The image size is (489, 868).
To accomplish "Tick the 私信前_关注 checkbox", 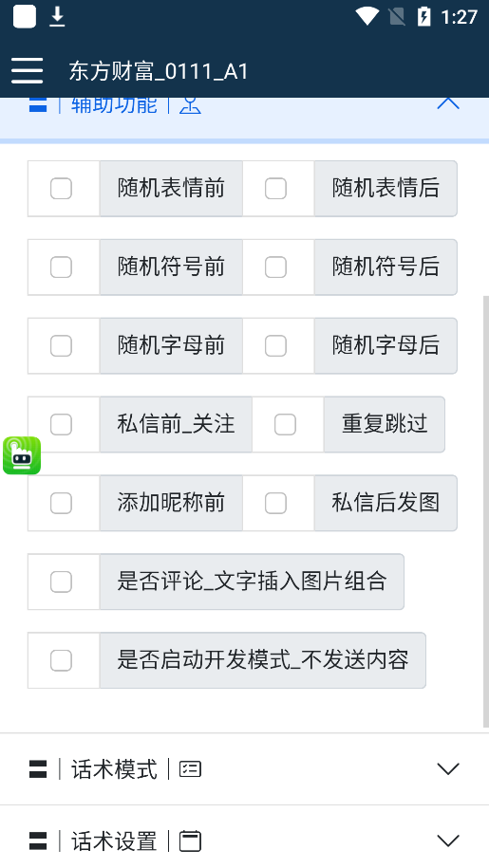I will pyautogui.click(x=61, y=425).
